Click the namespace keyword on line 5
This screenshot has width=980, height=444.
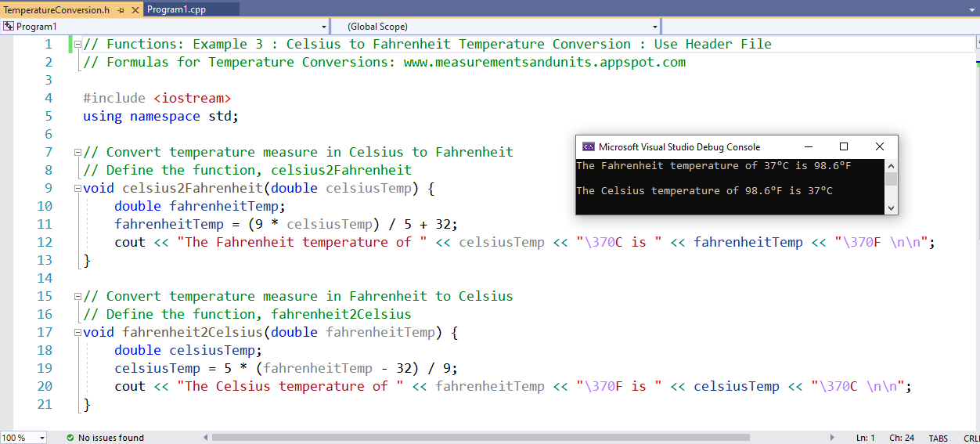point(165,116)
